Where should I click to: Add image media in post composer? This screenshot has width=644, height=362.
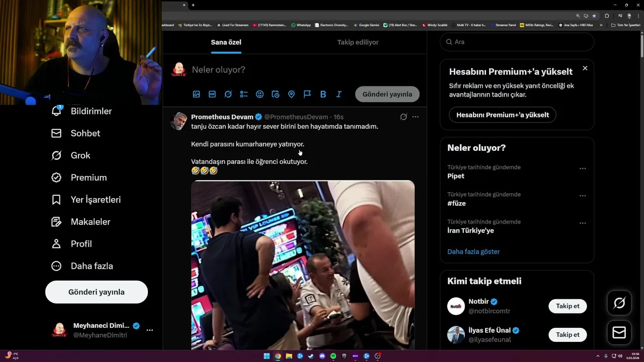(196, 94)
